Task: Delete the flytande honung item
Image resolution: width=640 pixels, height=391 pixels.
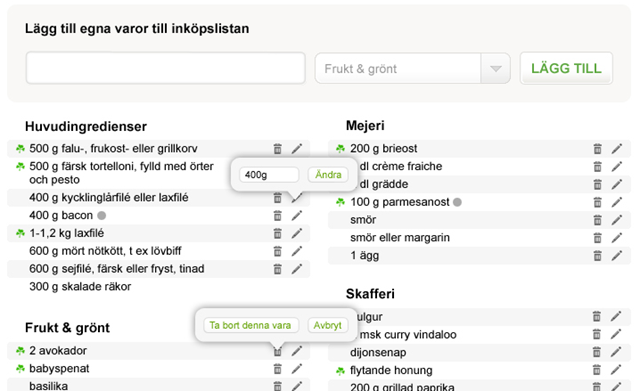Action: (x=597, y=370)
